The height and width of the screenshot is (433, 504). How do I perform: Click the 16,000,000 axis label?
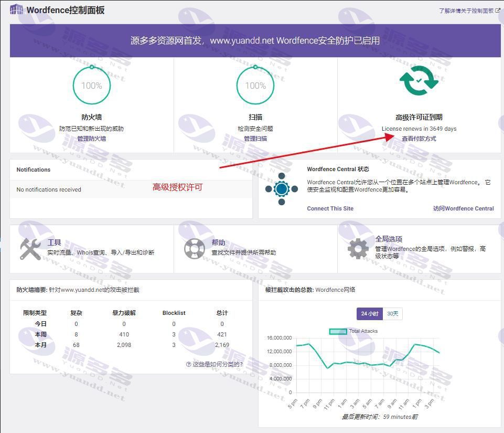coord(280,338)
